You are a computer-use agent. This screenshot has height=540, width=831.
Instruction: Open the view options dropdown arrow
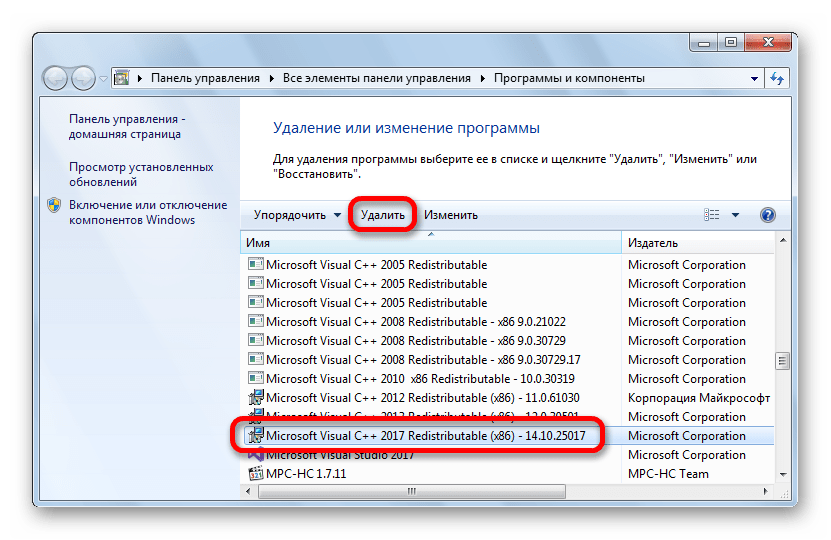[x=735, y=215]
